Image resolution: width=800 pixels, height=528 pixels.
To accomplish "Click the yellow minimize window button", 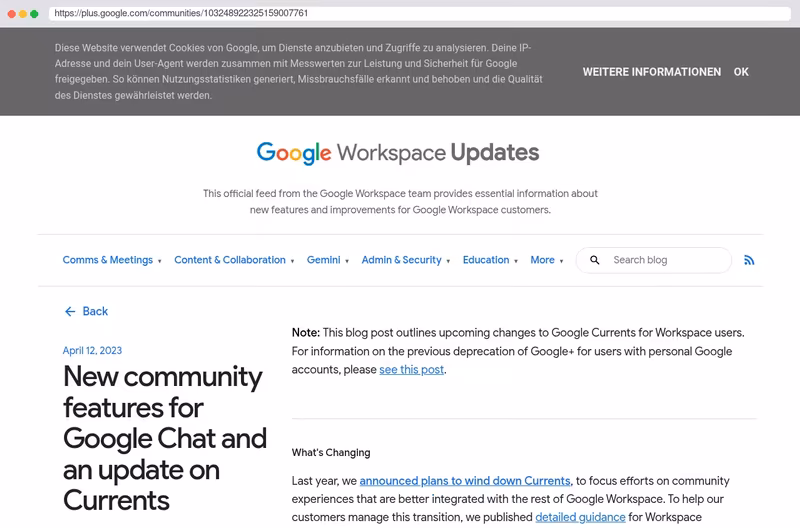I will click(x=22, y=14).
